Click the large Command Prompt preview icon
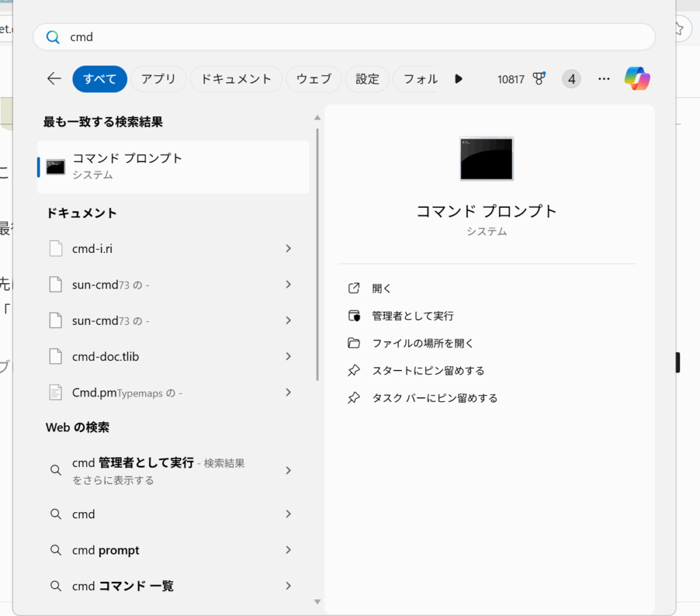Image resolution: width=700 pixels, height=616 pixels. click(x=487, y=159)
